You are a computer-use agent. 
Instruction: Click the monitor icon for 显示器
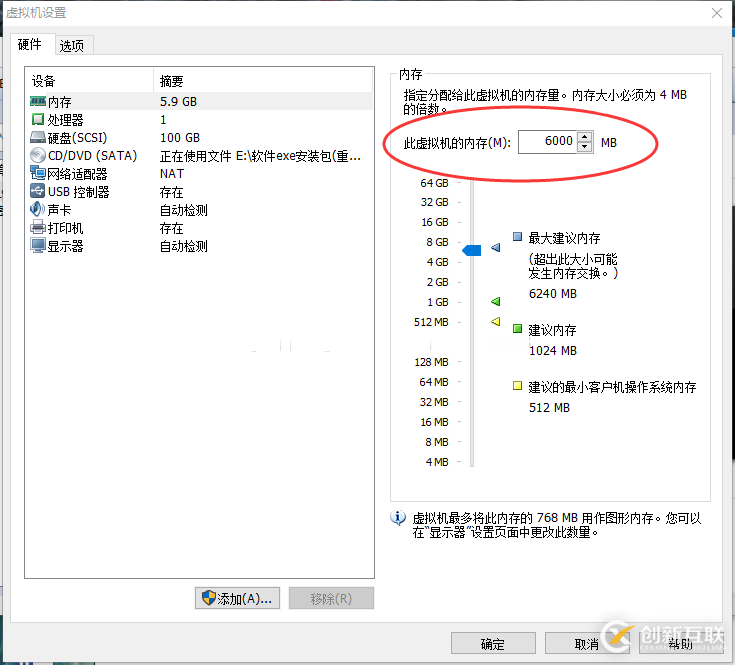pos(38,246)
